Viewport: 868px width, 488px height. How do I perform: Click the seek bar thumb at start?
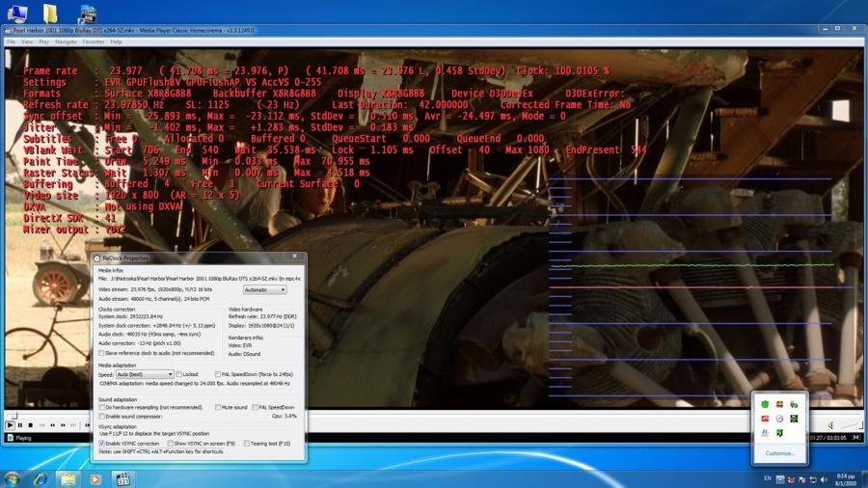coord(14,415)
